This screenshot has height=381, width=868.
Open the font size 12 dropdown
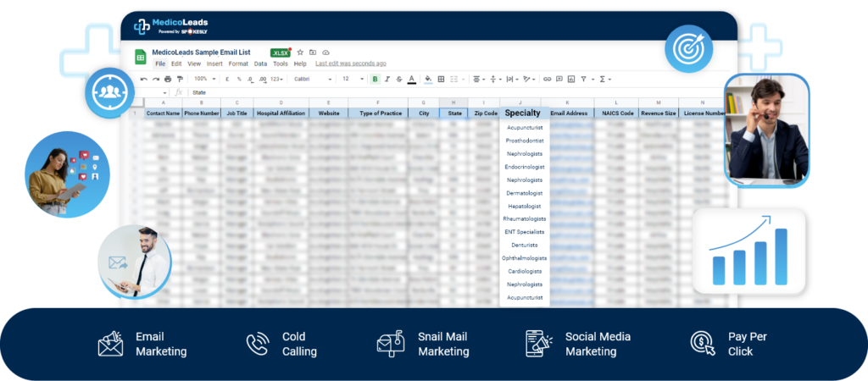point(353,79)
